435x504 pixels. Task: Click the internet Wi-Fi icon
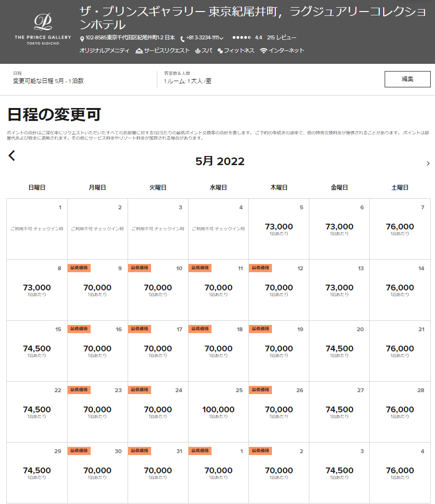click(x=263, y=51)
